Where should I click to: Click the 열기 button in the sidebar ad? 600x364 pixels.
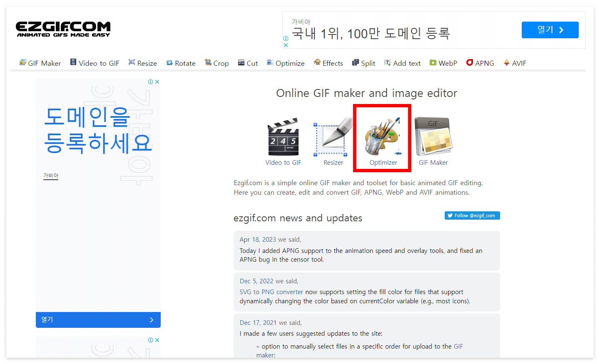coord(98,319)
